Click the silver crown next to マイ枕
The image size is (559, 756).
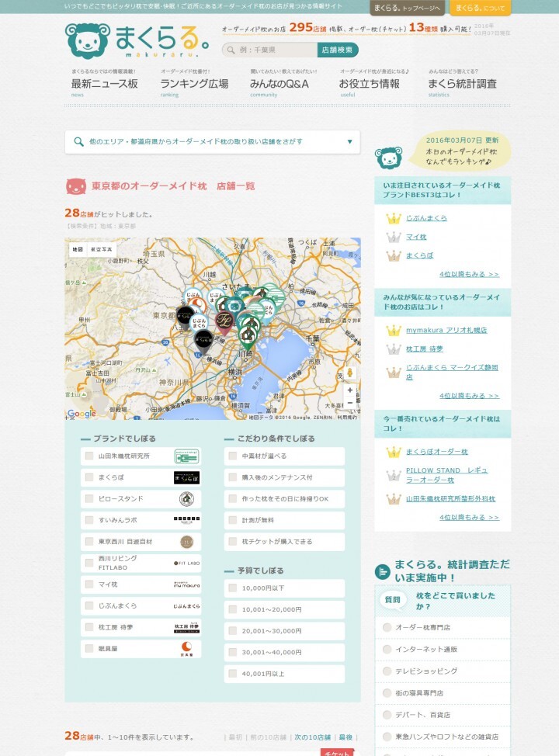[394, 238]
